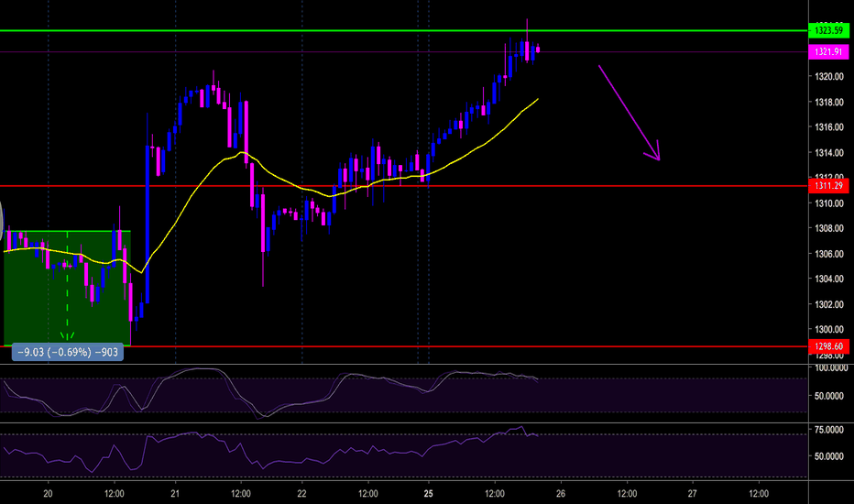Viewport: 854px width, 504px height.
Task: Click the magenta 1321.91 current price label
Action: pyautogui.click(x=828, y=51)
